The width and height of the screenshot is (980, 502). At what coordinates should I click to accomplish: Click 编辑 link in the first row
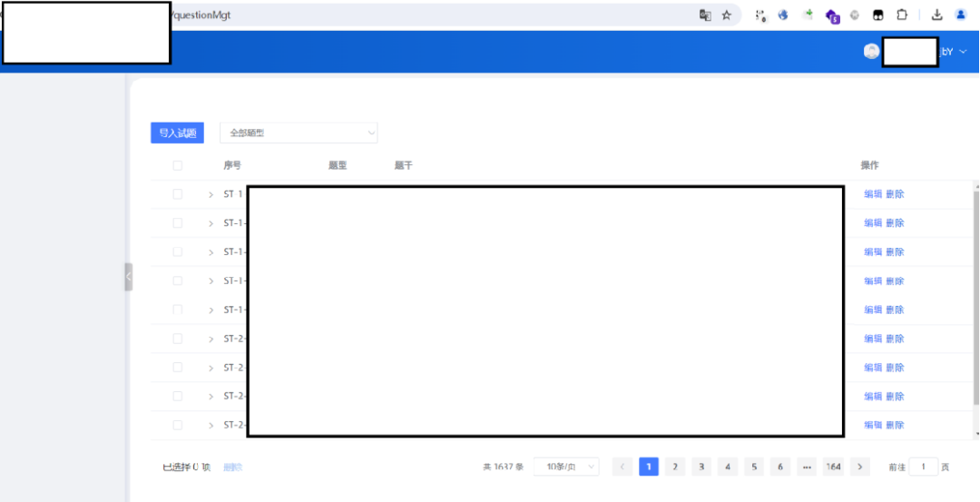click(872, 194)
